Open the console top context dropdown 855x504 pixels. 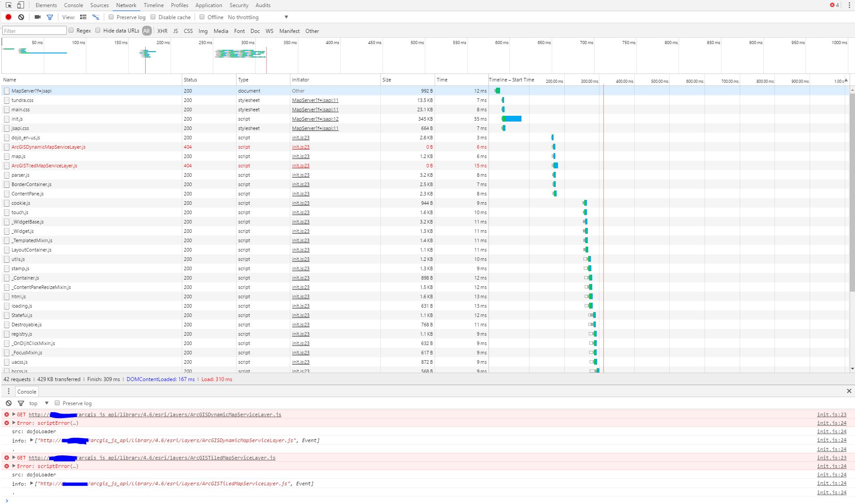[x=39, y=403]
